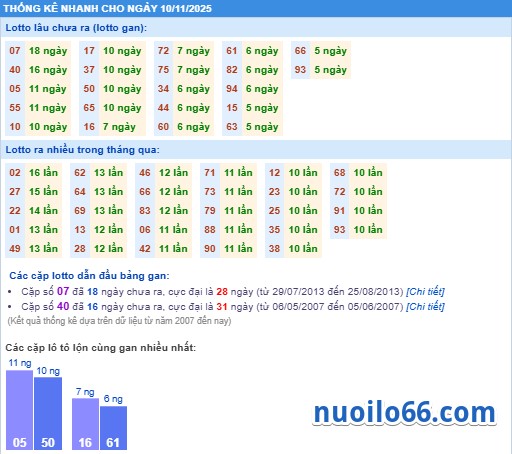Open the Chi tiết link for pair 40

coord(425,306)
